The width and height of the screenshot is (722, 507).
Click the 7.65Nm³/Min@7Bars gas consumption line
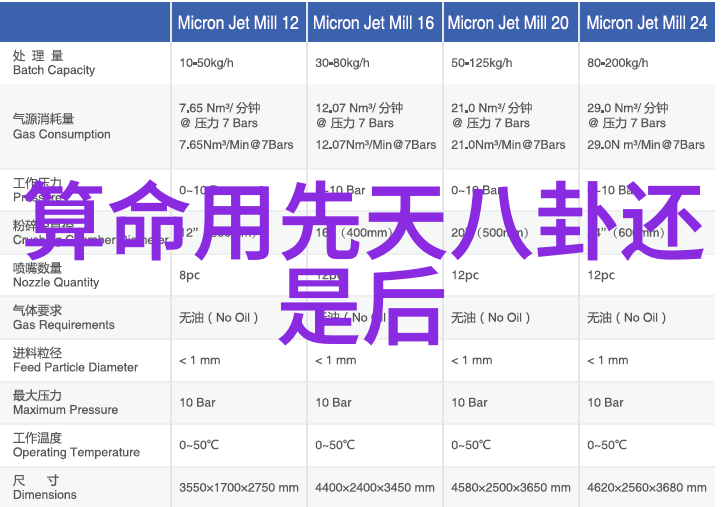click(236, 145)
